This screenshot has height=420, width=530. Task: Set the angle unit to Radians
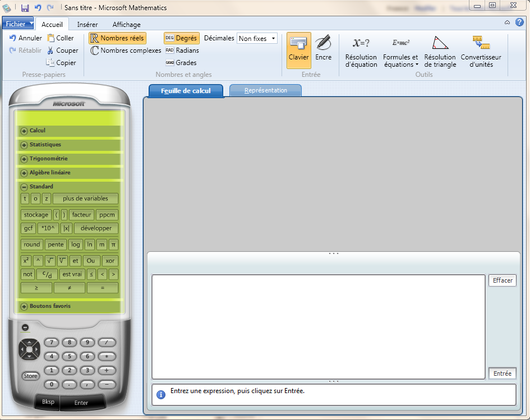coord(182,50)
